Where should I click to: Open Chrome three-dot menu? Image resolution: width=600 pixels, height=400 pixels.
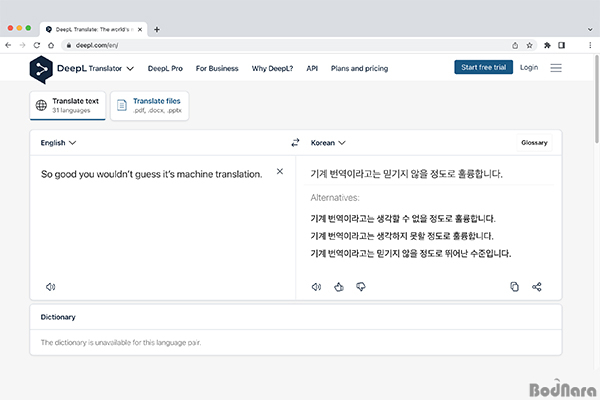tap(590, 45)
